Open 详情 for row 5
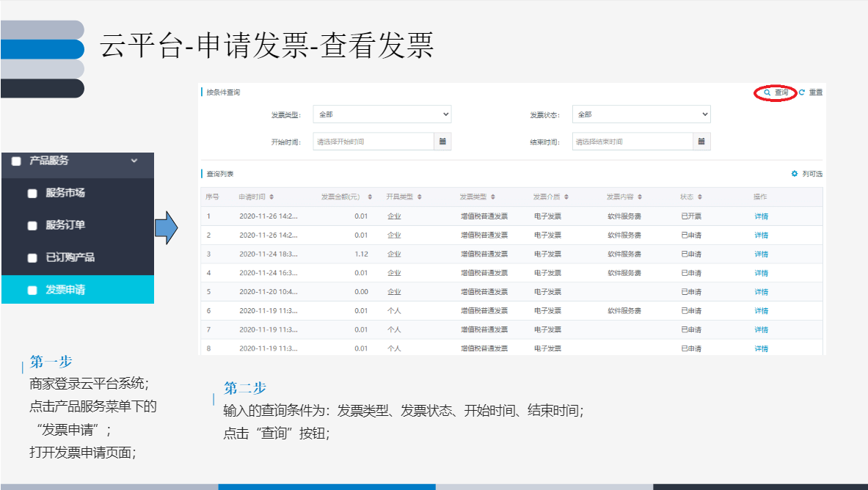 pos(761,292)
